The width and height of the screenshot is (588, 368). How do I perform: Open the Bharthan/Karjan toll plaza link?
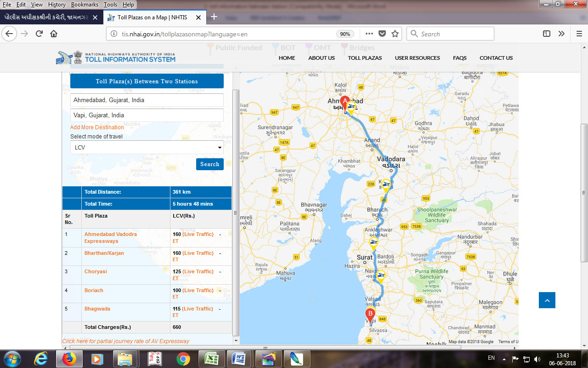pyautogui.click(x=104, y=253)
